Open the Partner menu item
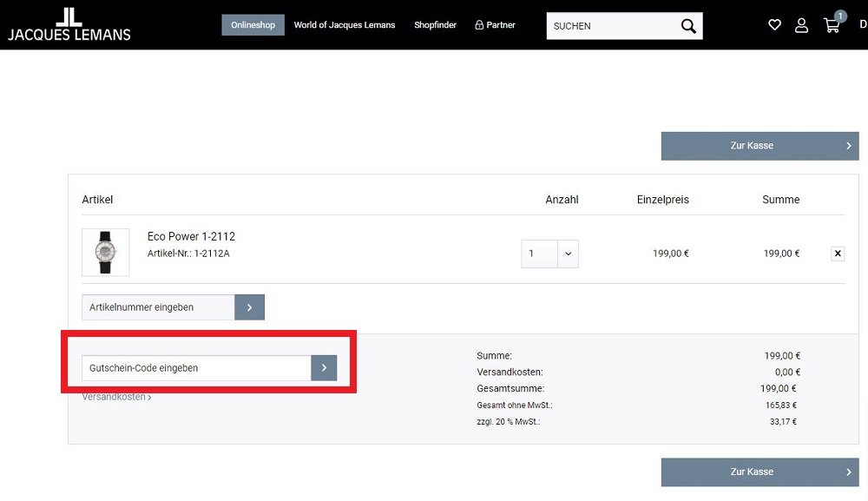Image resolution: width=868 pixels, height=501 pixels. (495, 25)
